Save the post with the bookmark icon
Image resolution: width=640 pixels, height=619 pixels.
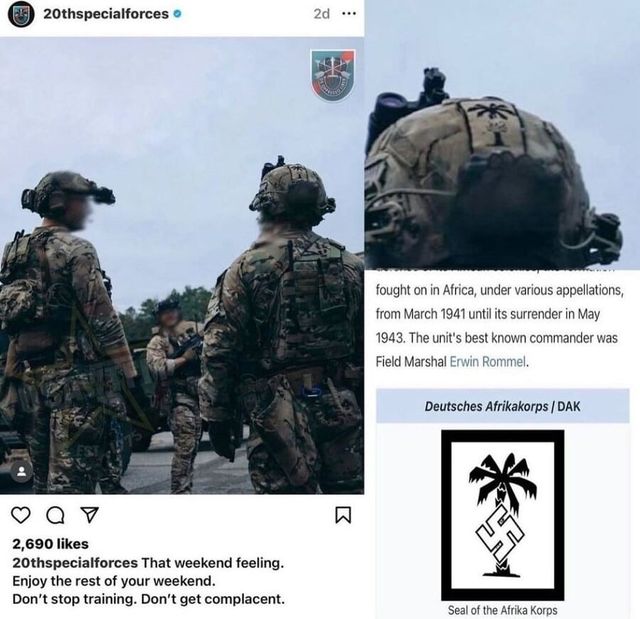pyautogui.click(x=343, y=515)
